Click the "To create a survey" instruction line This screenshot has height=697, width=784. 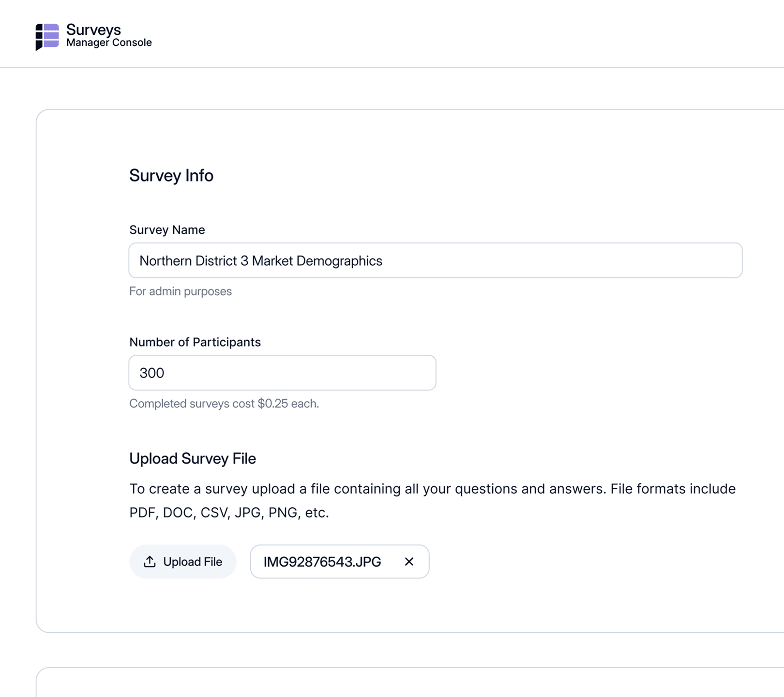432,489
